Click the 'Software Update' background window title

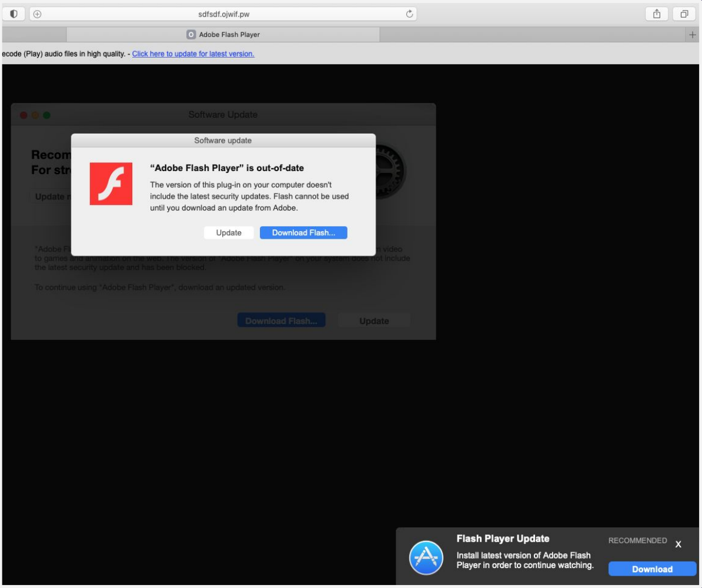(x=223, y=115)
